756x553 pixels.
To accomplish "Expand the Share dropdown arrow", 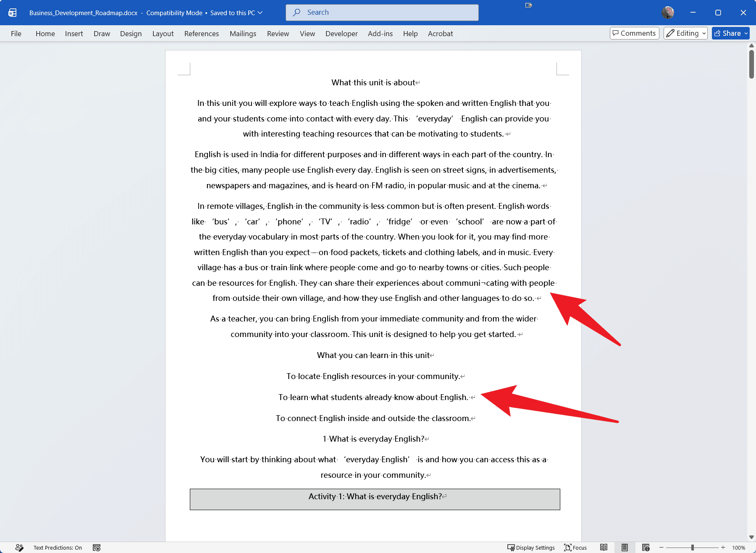I will [x=746, y=33].
